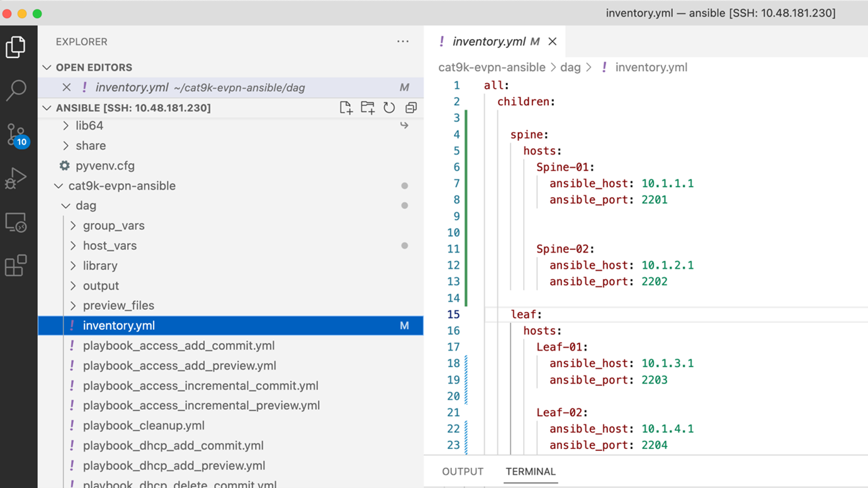This screenshot has width=868, height=488.
Task: Open playbook_access_add_preview.yml
Action: click(179, 366)
